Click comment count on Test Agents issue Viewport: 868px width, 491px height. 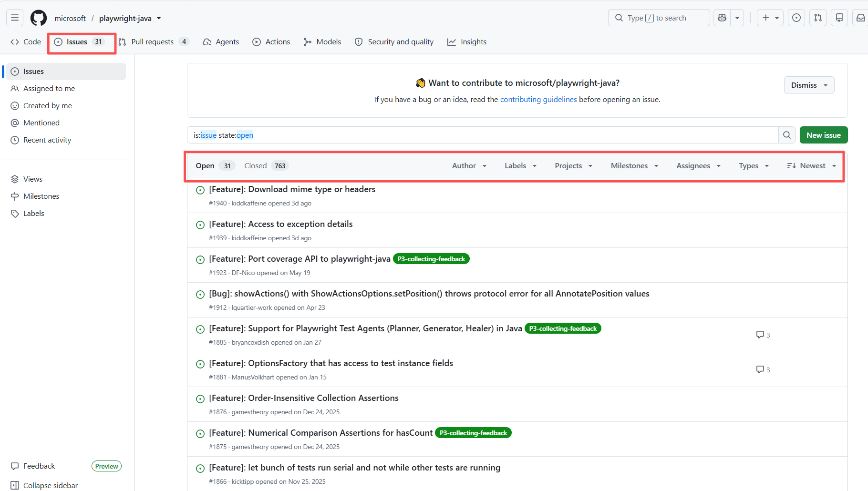tap(763, 335)
